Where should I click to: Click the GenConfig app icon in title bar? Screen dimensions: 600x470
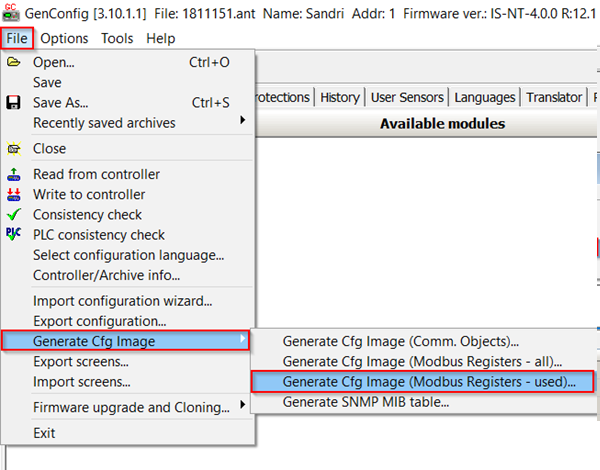click(11, 13)
